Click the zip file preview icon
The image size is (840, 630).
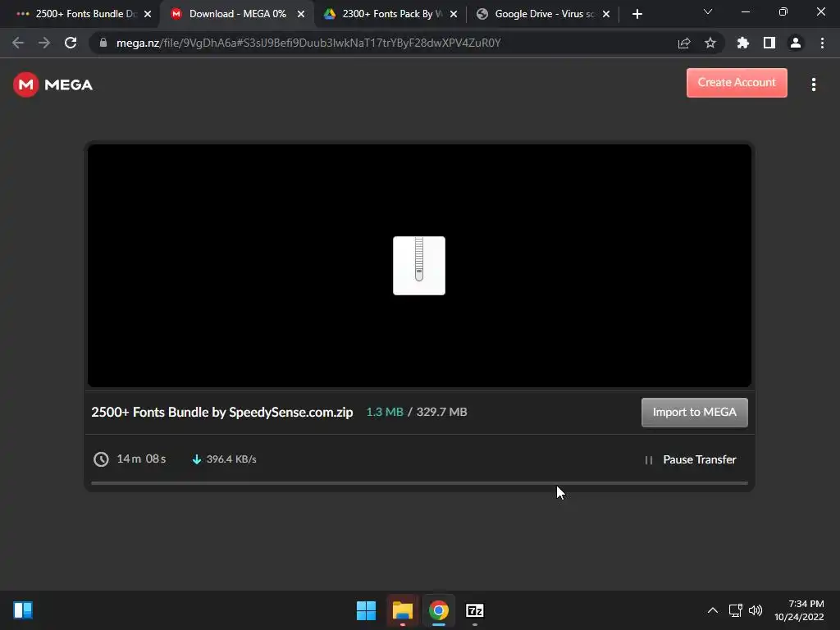pyautogui.click(x=419, y=266)
